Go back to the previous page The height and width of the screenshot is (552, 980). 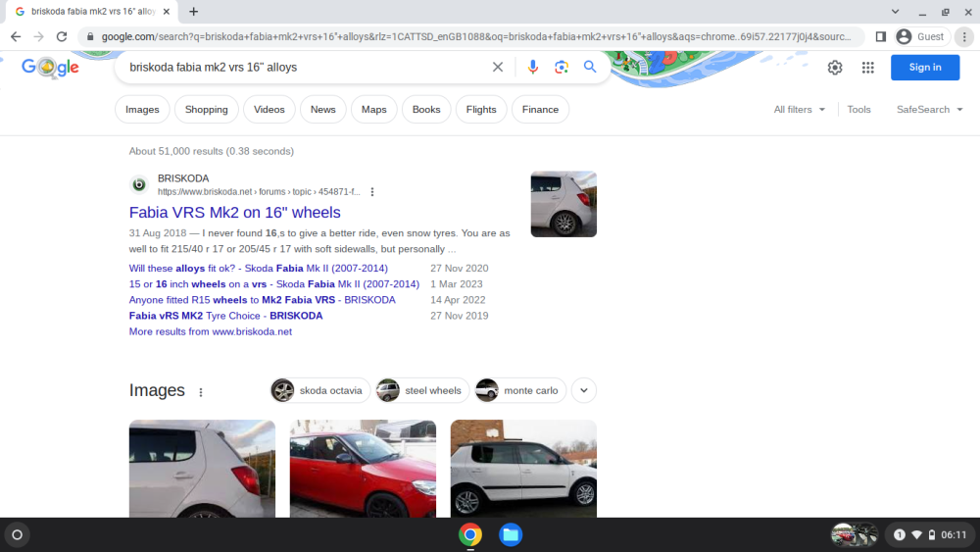pos(16,37)
